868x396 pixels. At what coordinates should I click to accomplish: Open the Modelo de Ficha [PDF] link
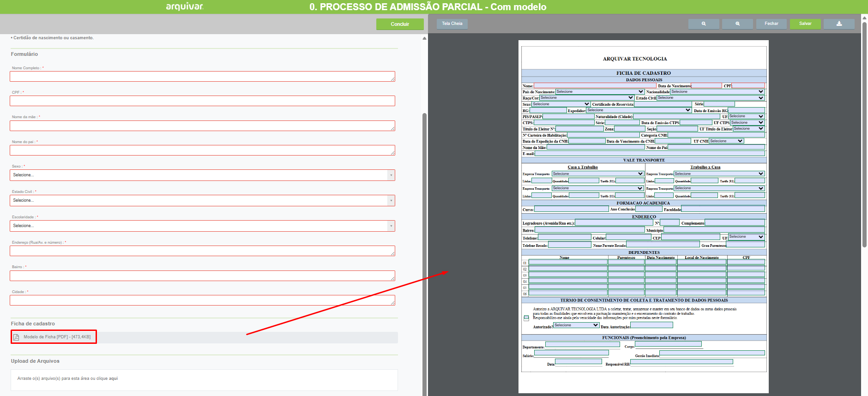57,337
